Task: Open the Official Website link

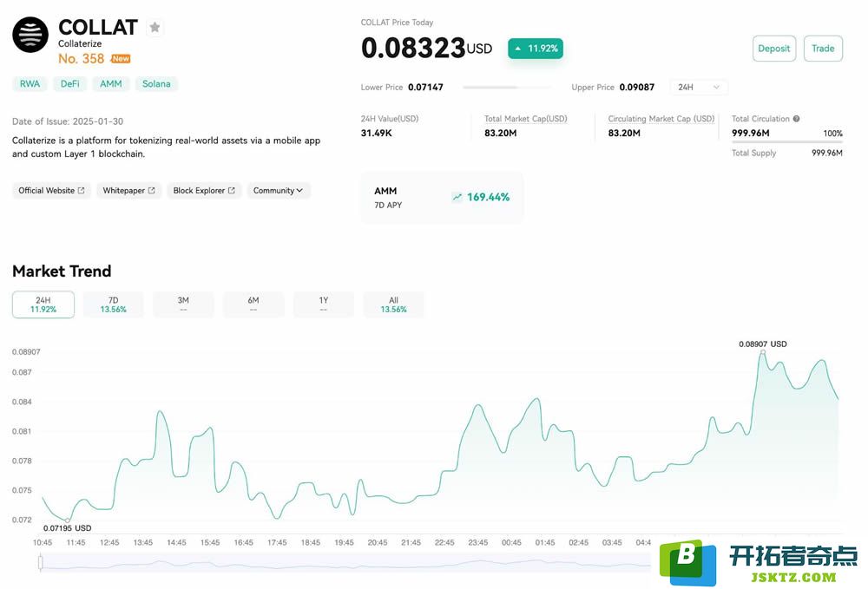Action: (x=51, y=190)
